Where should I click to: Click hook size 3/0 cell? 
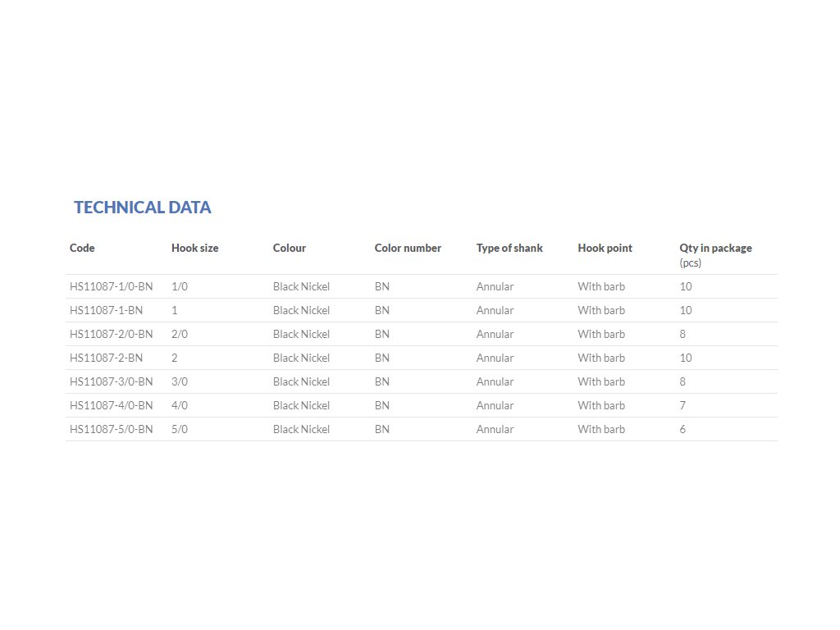click(x=180, y=382)
